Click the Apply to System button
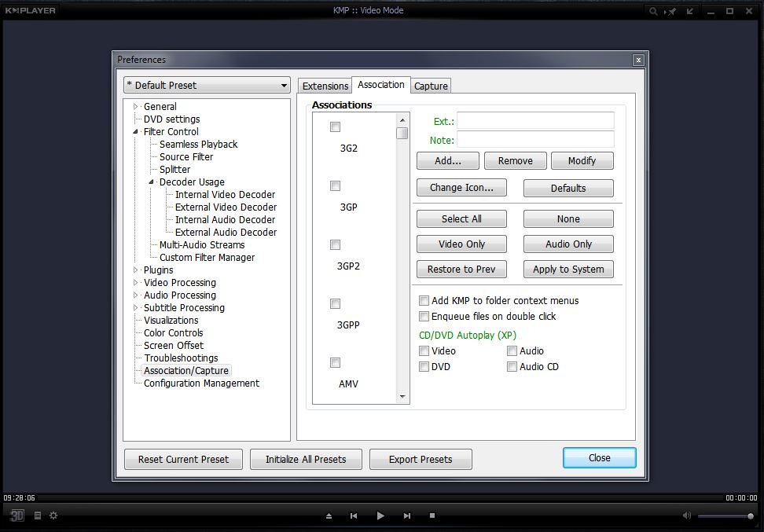Image resolution: width=764 pixels, height=532 pixels. [567, 269]
